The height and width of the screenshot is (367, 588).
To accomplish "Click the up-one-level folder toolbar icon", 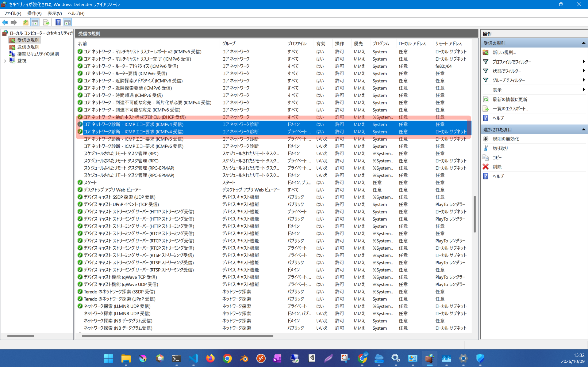I will 25,22.
